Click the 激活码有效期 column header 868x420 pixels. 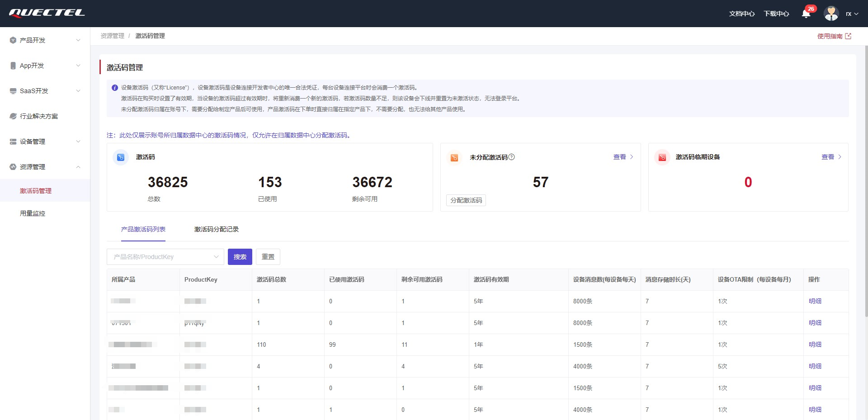[519, 279]
